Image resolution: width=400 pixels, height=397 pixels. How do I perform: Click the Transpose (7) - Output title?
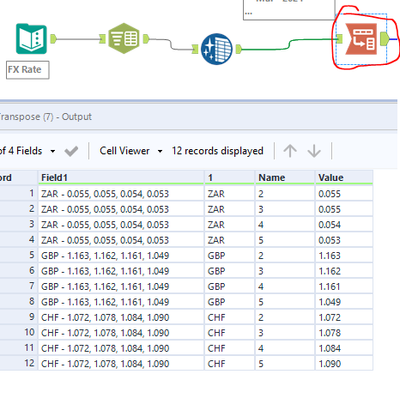point(45,117)
